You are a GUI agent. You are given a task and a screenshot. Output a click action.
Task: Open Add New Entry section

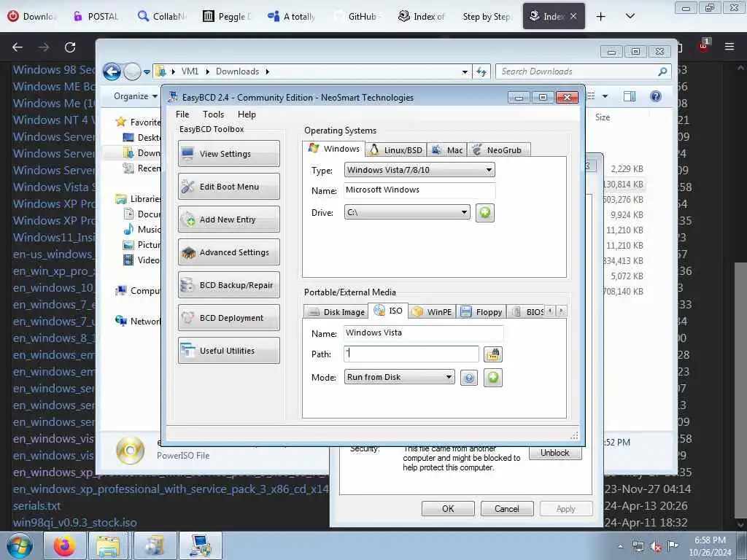click(x=228, y=219)
